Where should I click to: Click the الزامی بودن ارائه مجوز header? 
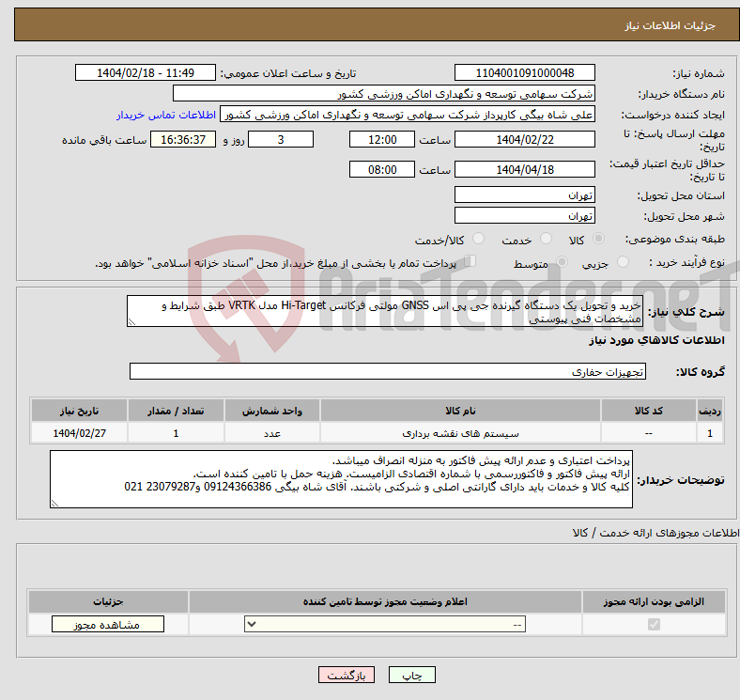coord(654,601)
